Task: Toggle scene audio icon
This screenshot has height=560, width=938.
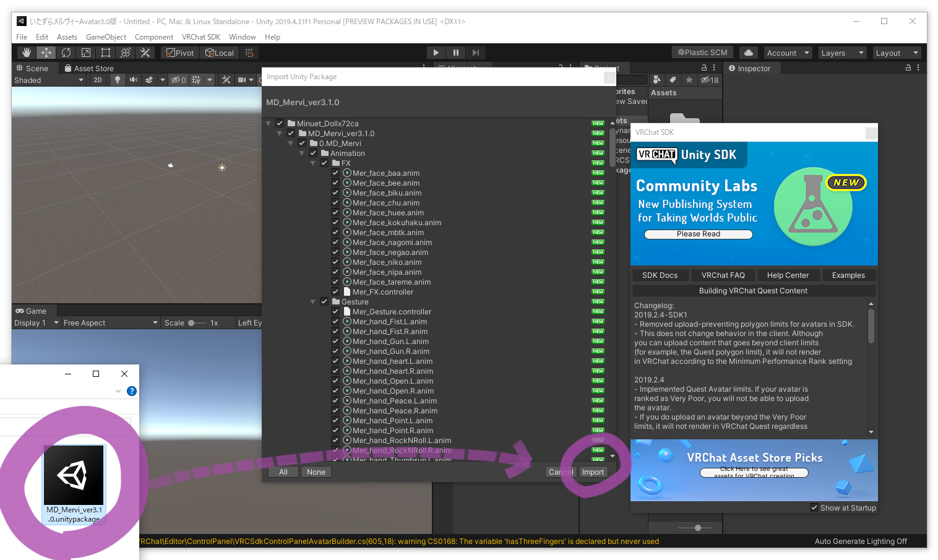Action: click(133, 80)
